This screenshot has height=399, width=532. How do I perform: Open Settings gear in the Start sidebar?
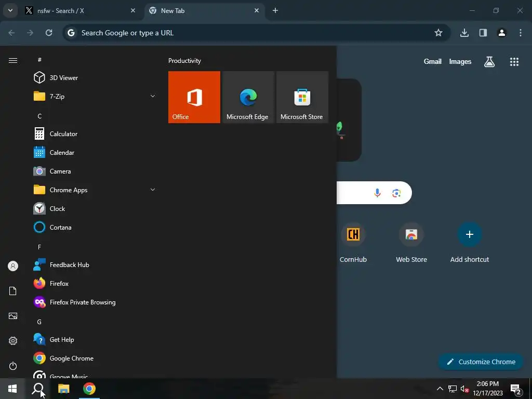[x=13, y=341]
